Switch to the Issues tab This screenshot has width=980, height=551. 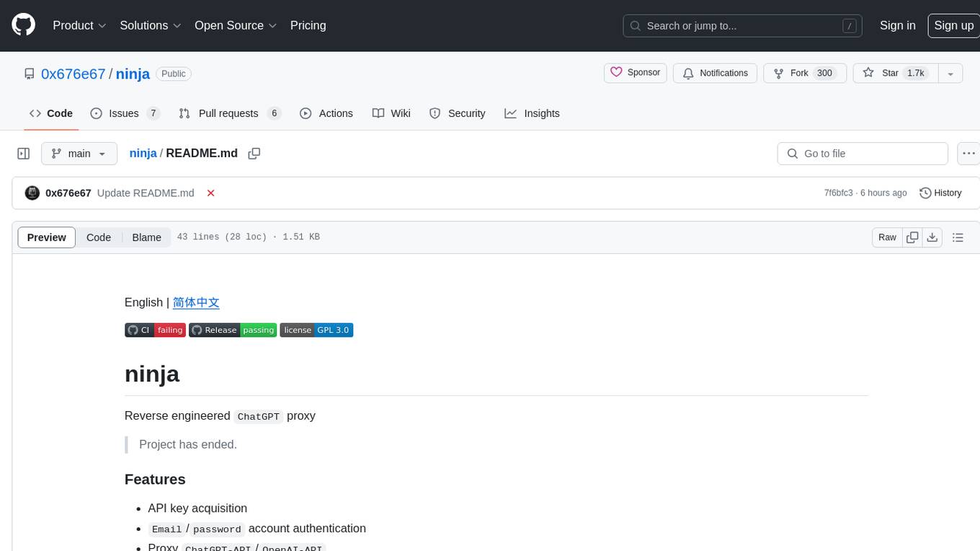point(125,113)
